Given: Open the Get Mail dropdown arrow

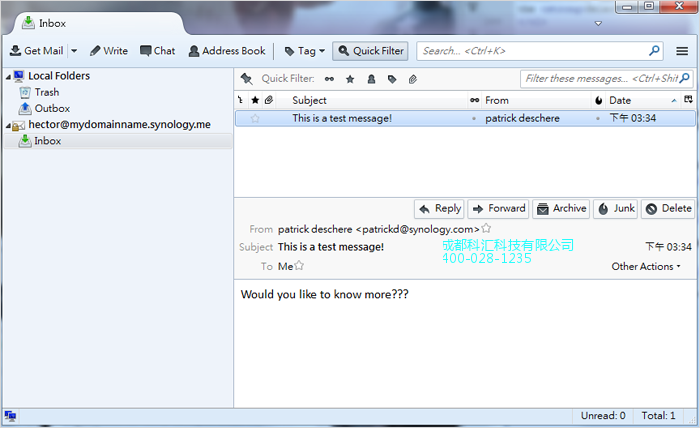Looking at the screenshot, I should point(74,51).
